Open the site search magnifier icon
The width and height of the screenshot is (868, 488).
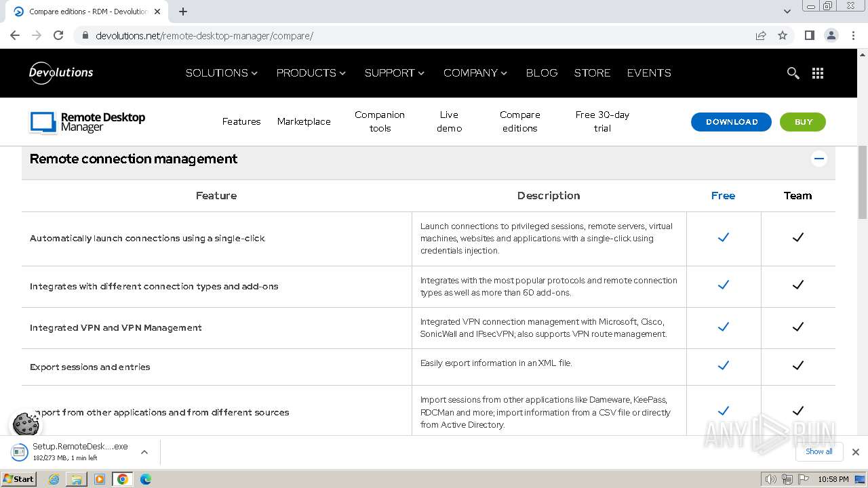(x=793, y=73)
